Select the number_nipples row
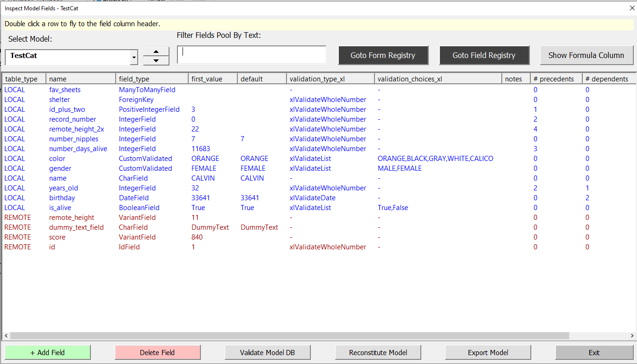The image size is (637, 364). click(318, 139)
